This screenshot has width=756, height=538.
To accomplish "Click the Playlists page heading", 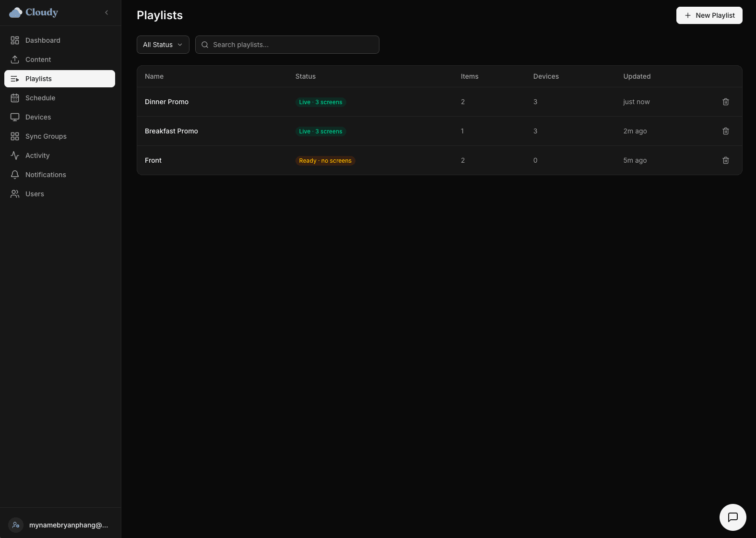I will click(x=160, y=15).
